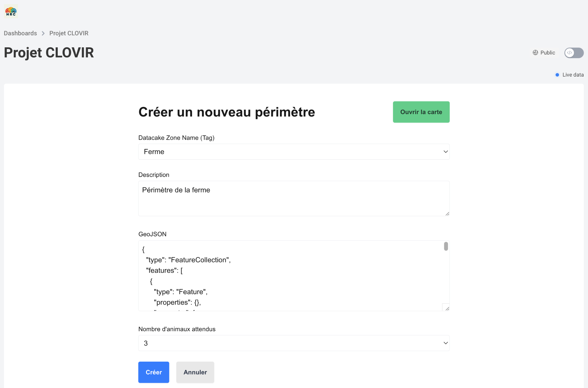This screenshot has height=388, width=588.
Task: Cancel with the Annuler button
Action: (195, 372)
